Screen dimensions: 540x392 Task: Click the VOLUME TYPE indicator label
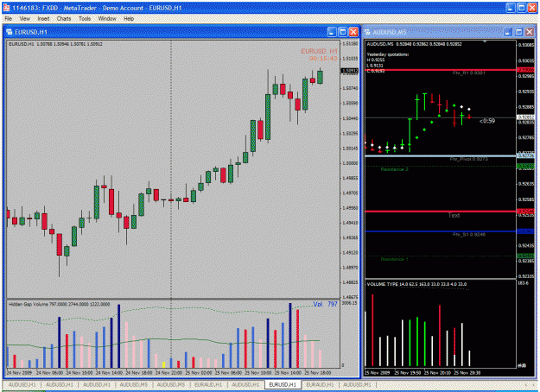(x=416, y=284)
